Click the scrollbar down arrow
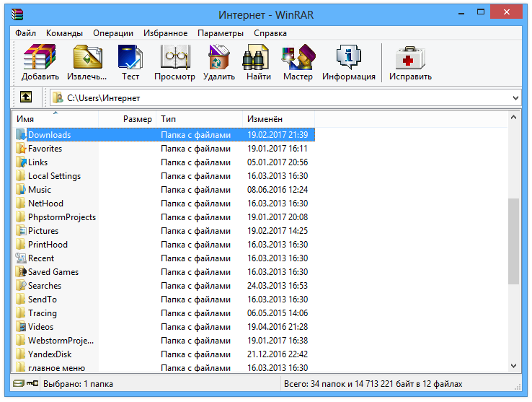The width and height of the screenshot is (532, 402). (x=513, y=366)
